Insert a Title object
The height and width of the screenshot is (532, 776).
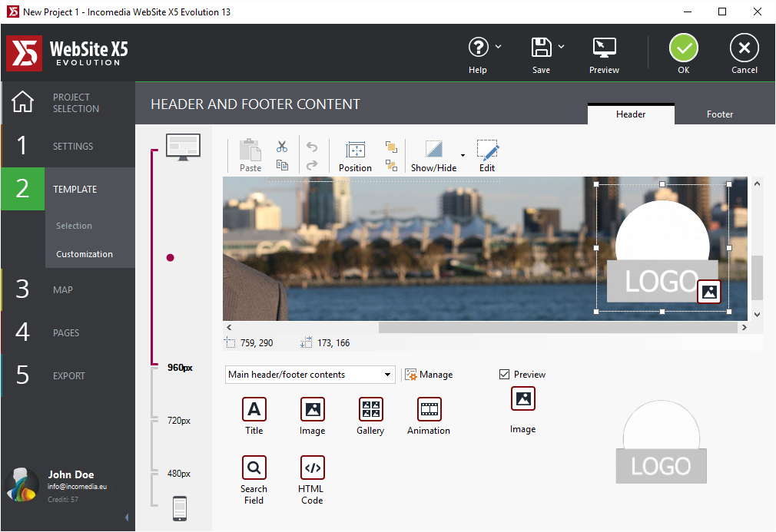pos(254,416)
